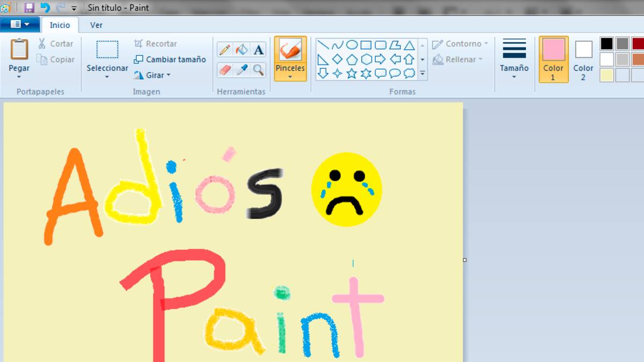Select the Eraser tool
Viewport: 644px width, 362px height.
[225, 70]
